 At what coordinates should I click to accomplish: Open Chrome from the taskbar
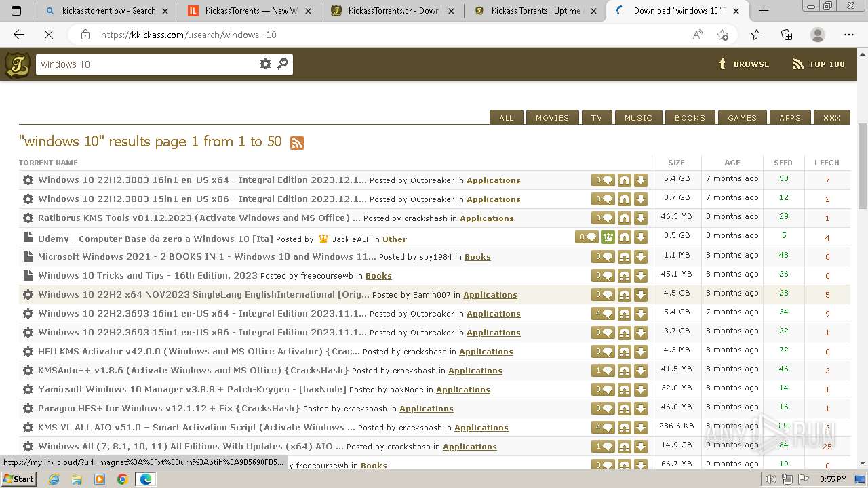point(122,479)
